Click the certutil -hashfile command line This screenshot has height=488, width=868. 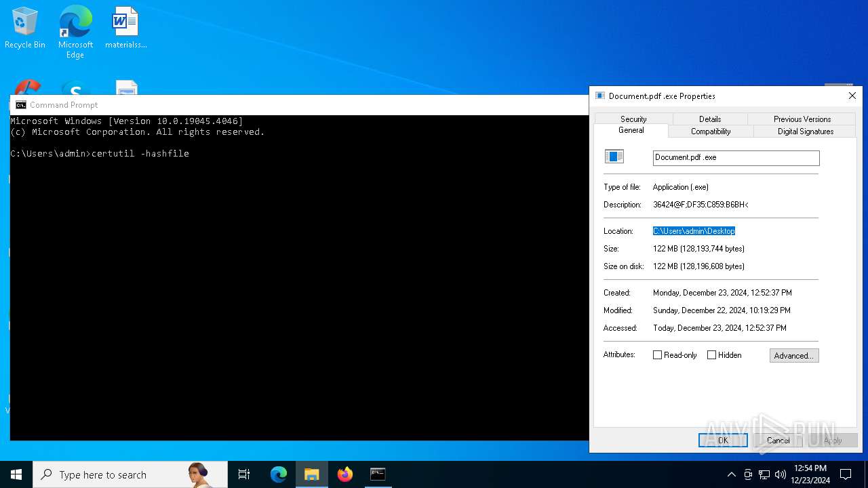100,154
